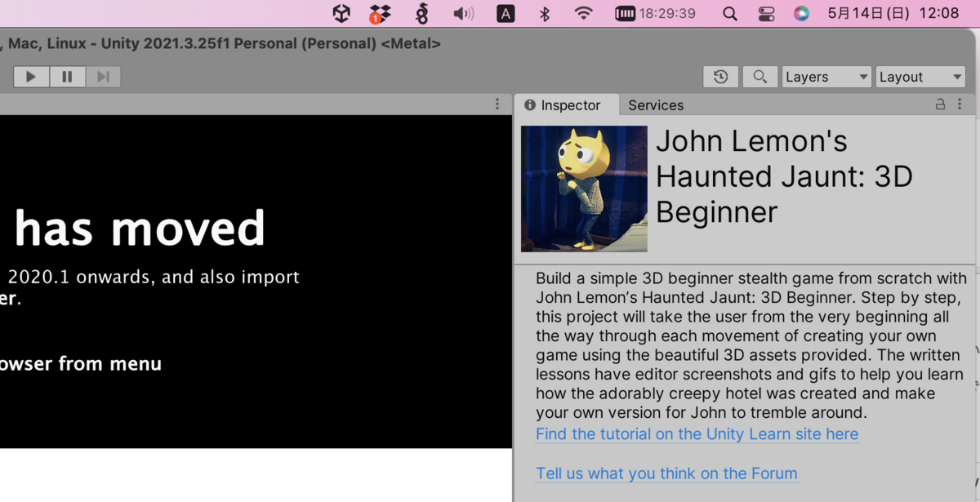Click the title 'John Lemon's Haunted Jaunt: 3D Beginner'
This screenshot has width=980, height=502.
tap(784, 176)
